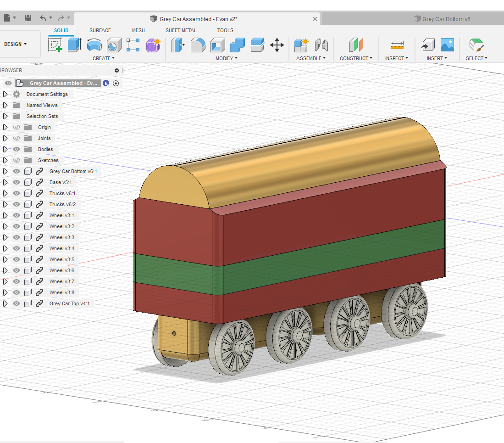The height and width of the screenshot is (443, 504).
Task: Open the DESIGN workspace dropdown
Action: click(16, 44)
